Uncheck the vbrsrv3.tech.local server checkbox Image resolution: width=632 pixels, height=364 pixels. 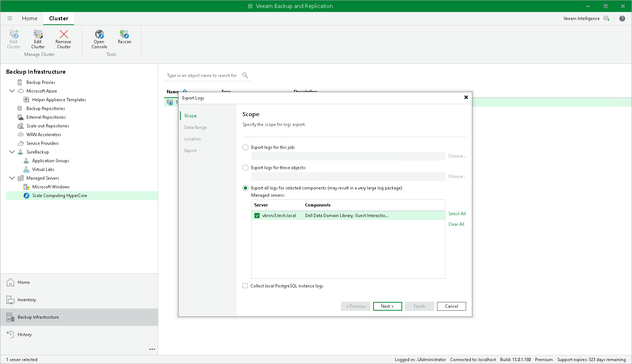(257, 216)
